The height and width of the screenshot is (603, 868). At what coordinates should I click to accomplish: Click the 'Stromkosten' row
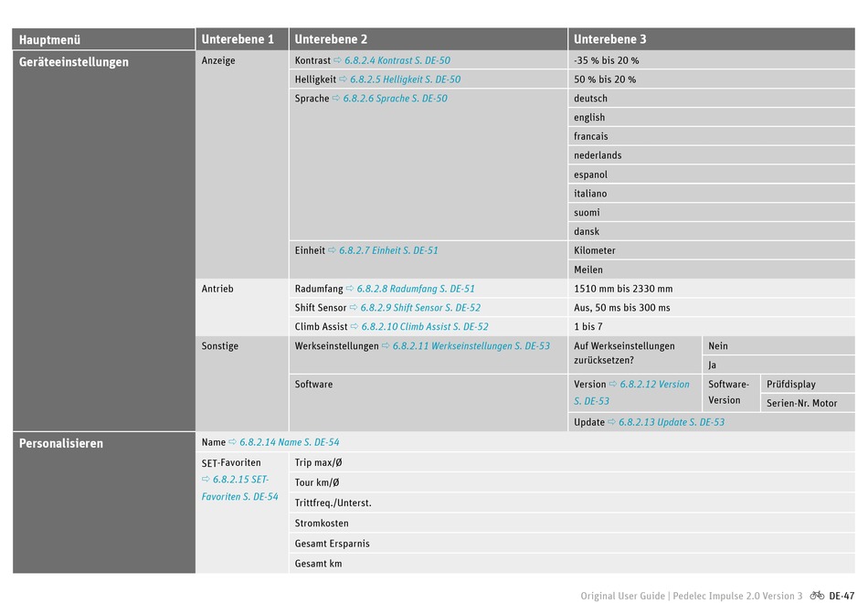point(572,524)
